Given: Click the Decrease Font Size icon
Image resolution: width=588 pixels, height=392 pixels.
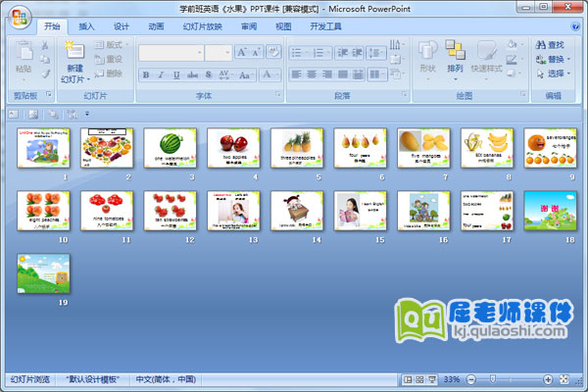Looking at the screenshot, I should tap(257, 52).
